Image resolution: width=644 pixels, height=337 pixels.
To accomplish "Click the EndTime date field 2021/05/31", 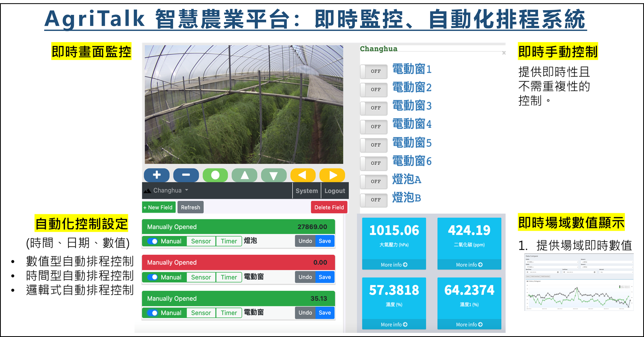I will [x=580, y=272].
